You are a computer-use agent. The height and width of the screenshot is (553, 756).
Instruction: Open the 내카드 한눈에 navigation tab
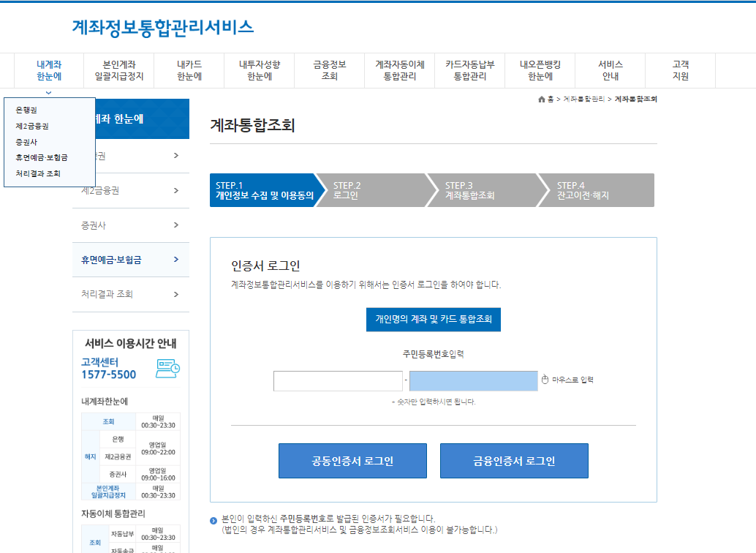tap(189, 70)
